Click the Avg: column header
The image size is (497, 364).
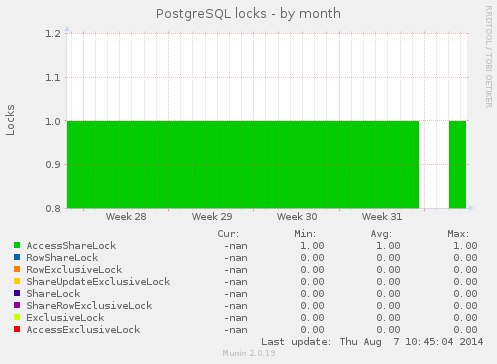pyautogui.click(x=381, y=234)
